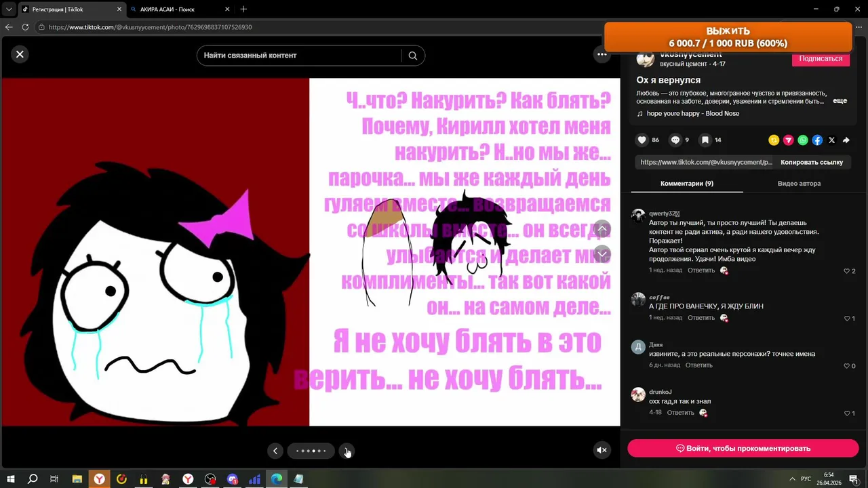Close the 'АКИРА АСАИ - Поиск' tab
Image resolution: width=868 pixels, height=488 pixels.
pos(227,9)
